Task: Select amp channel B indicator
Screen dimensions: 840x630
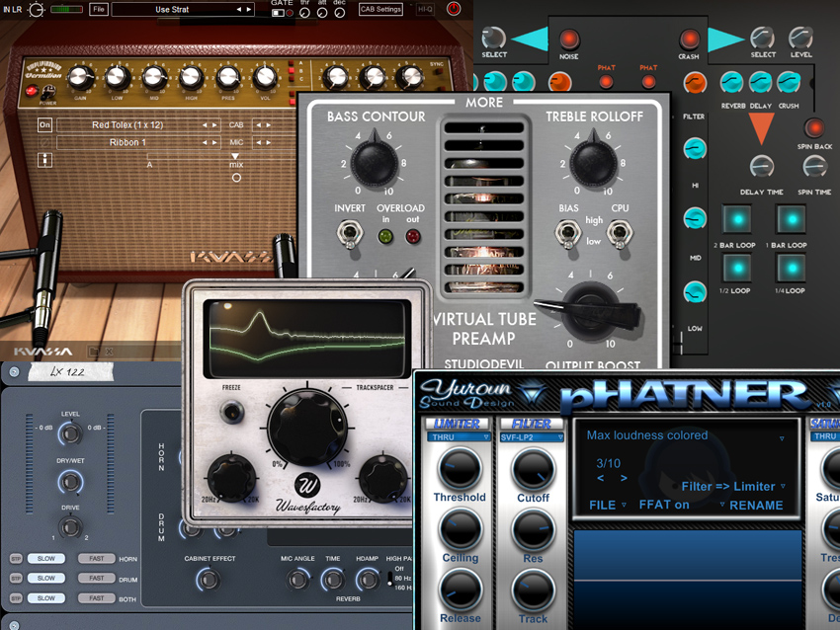Action: click(x=292, y=71)
